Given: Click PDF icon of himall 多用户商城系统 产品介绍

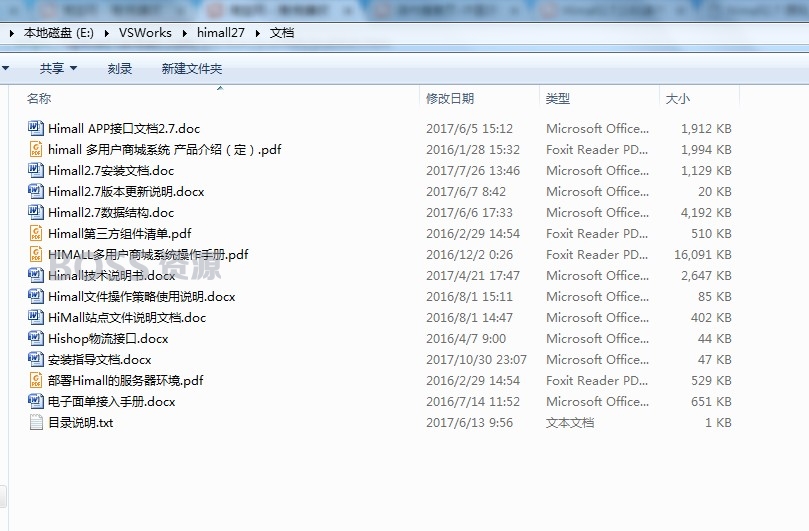Looking at the screenshot, I should pos(36,149).
